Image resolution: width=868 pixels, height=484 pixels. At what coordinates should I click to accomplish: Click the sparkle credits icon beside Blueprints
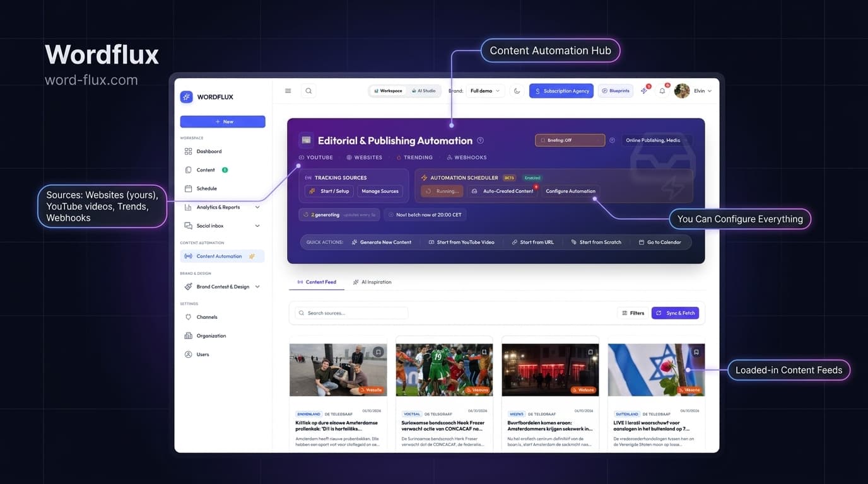pyautogui.click(x=644, y=91)
